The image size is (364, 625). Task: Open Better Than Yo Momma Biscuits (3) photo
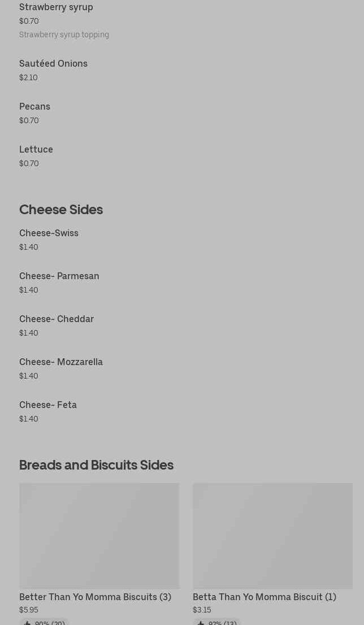(x=99, y=536)
